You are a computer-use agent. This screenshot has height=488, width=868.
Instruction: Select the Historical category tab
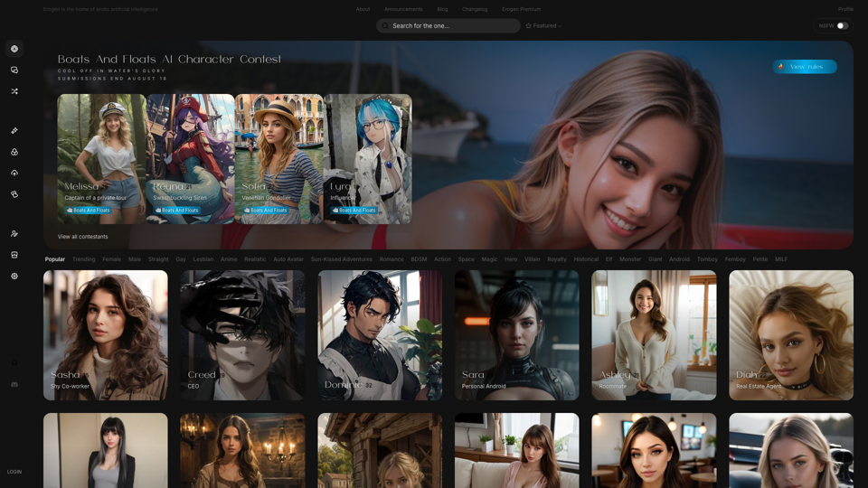(x=586, y=259)
